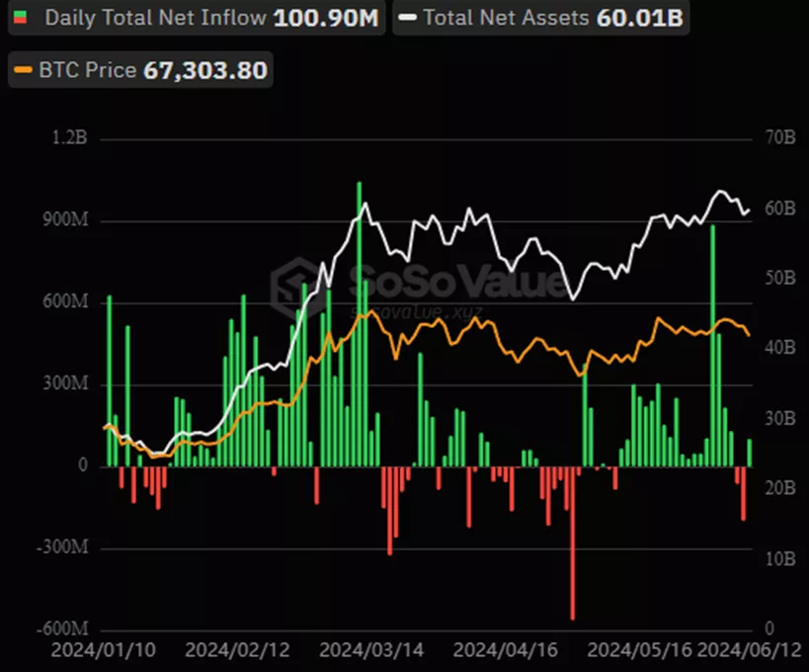Choose the 2024/04/16 date label
The width and height of the screenshot is (809, 672).
pyautogui.click(x=503, y=652)
